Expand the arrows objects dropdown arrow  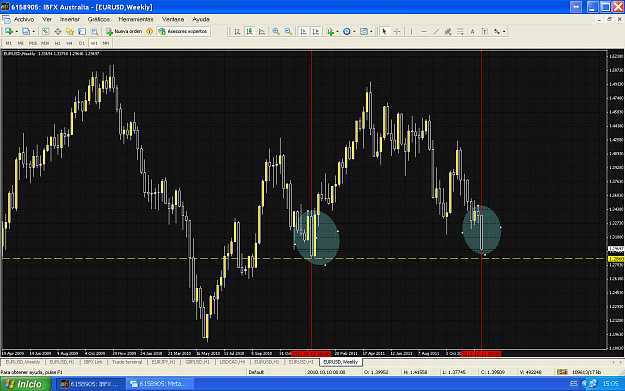[x=504, y=31]
